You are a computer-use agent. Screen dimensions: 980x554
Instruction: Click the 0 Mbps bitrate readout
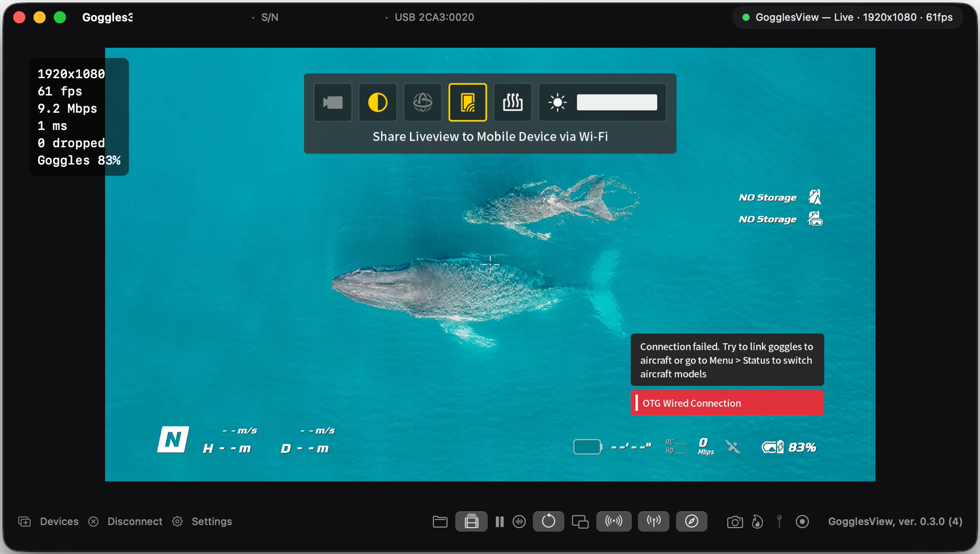pos(705,446)
